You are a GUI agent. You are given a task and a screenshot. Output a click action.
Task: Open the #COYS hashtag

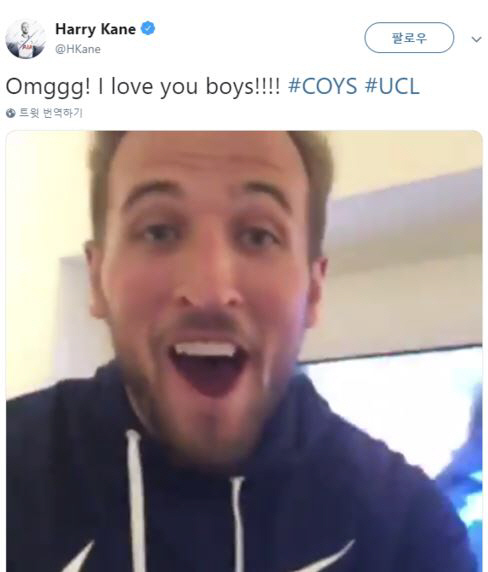323,86
